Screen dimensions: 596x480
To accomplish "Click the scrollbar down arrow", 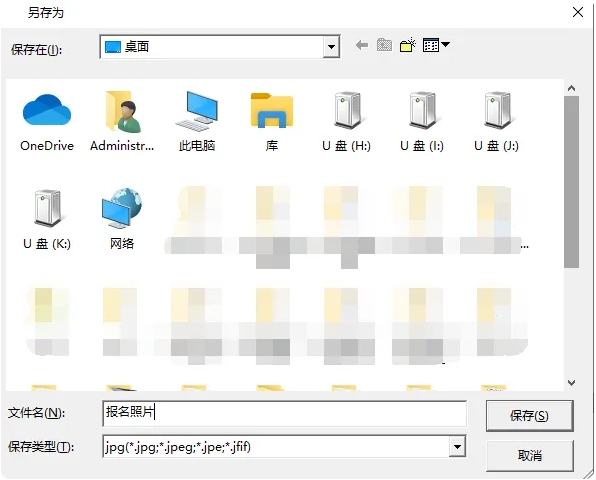I will coord(571,383).
